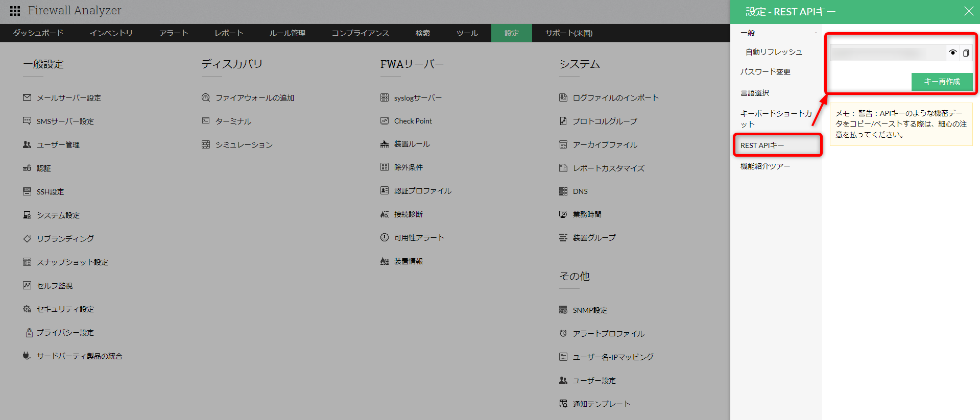Select 自動リフレッシュ in the side panel
The width and height of the screenshot is (980, 420).
pos(774,52)
